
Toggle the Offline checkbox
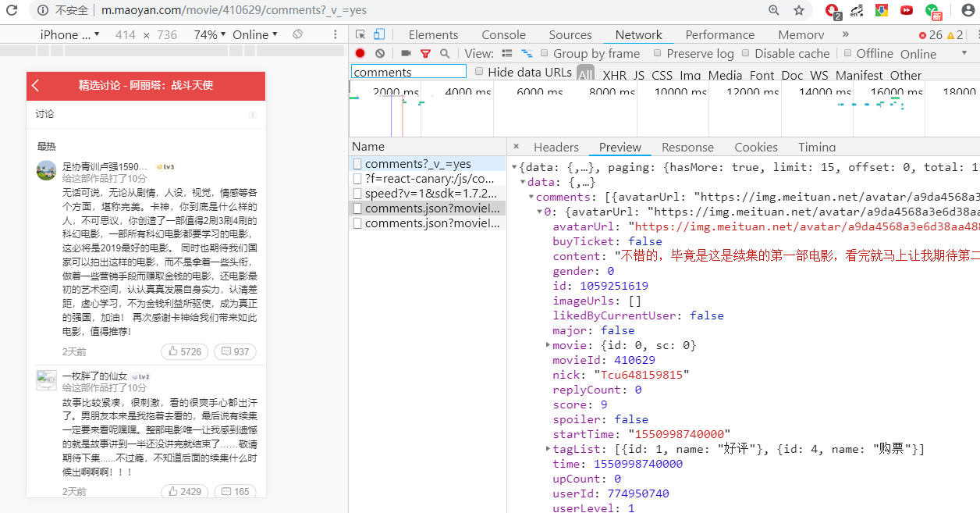pos(847,53)
